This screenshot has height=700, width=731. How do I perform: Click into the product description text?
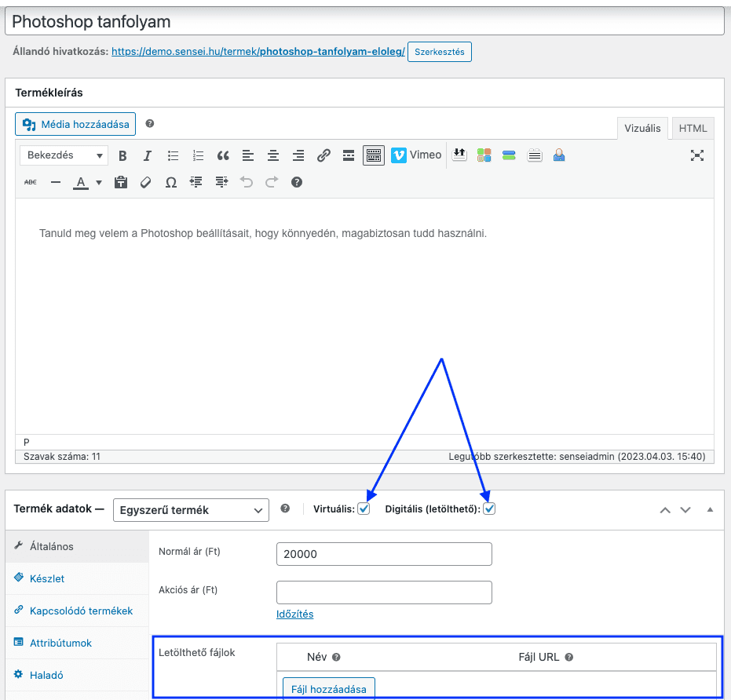pyautogui.click(x=263, y=233)
